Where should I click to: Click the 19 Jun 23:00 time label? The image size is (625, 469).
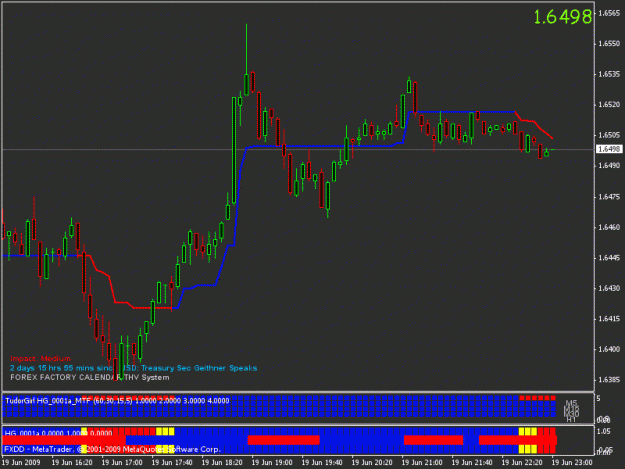click(572, 463)
